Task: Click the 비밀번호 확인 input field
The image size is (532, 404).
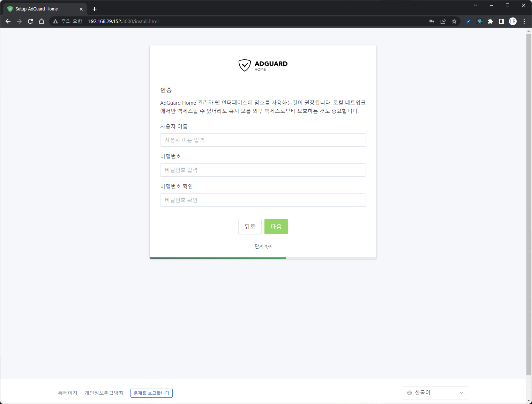Action: point(263,200)
